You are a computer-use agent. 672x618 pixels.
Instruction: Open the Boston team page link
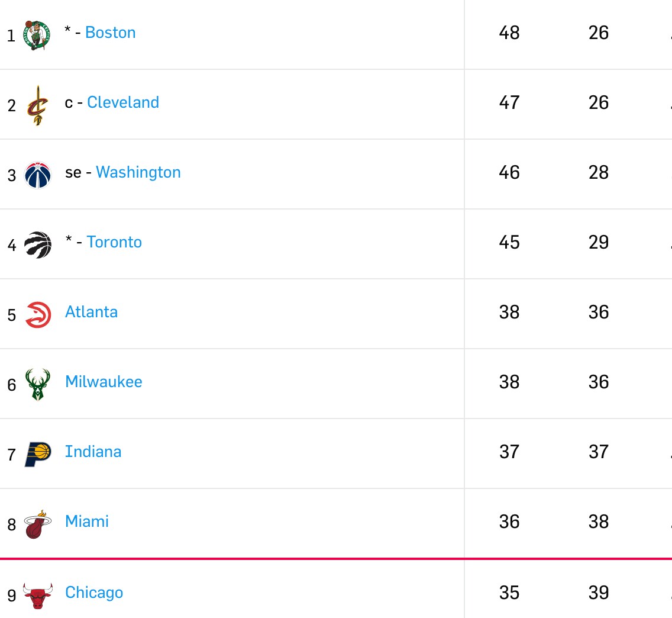point(110,33)
